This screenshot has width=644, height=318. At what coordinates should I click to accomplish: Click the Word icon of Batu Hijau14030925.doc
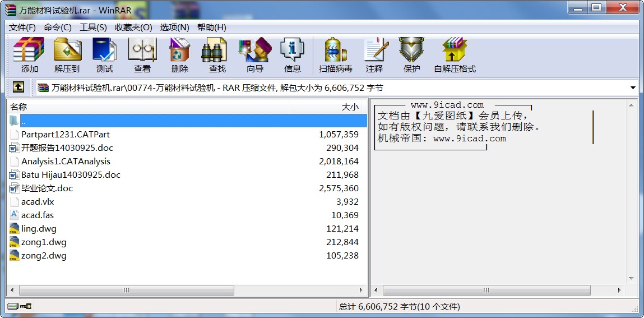tap(14, 174)
